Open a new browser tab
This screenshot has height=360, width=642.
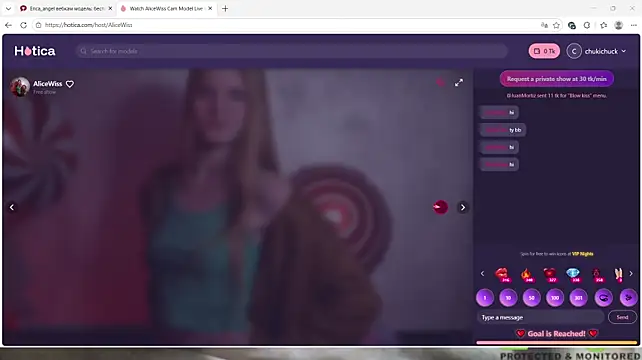coord(225,9)
